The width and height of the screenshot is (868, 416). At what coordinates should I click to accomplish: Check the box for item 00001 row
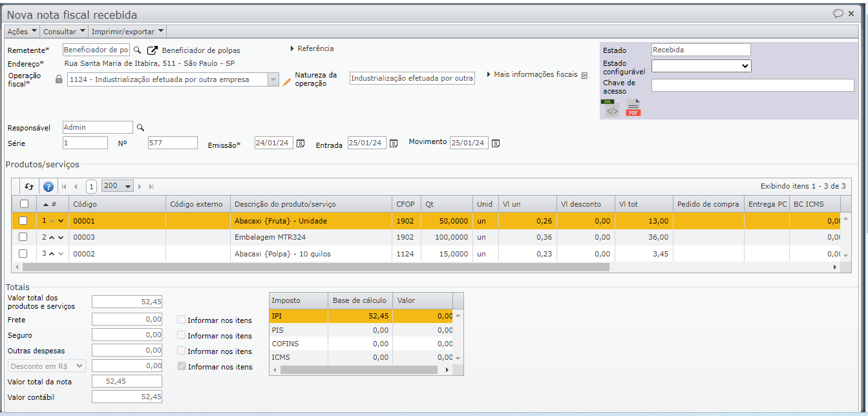tap(23, 221)
